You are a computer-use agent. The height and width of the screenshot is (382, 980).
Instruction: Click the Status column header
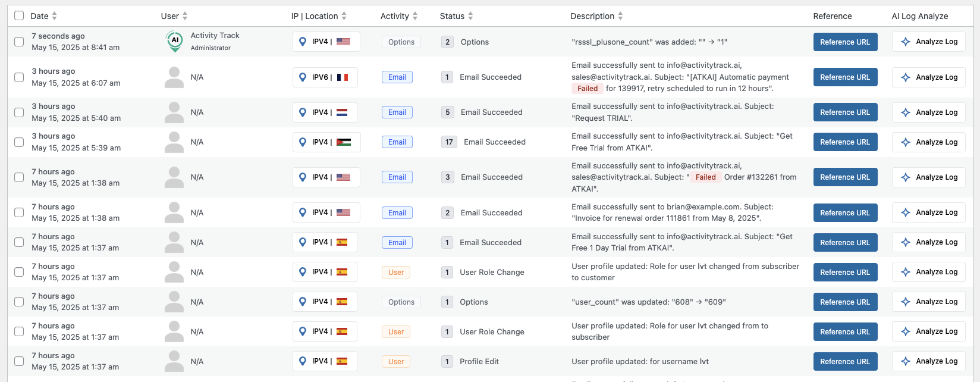point(452,16)
